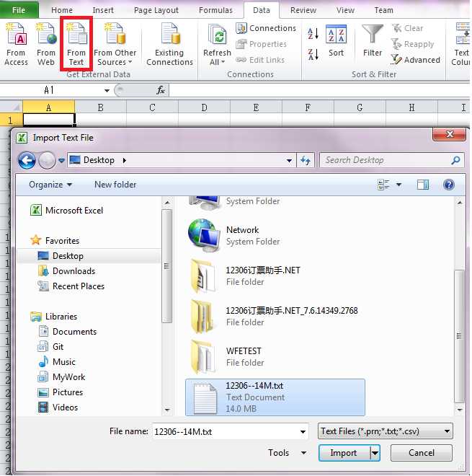The image size is (472, 476).
Task: Select the 12306订票助手.NET folder
Action: pyautogui.click(x=244, y=276)
